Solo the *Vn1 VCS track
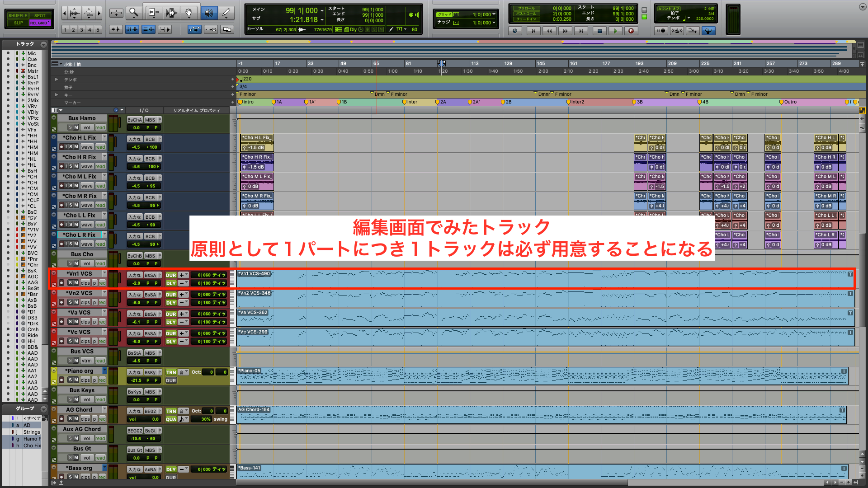 71,283
